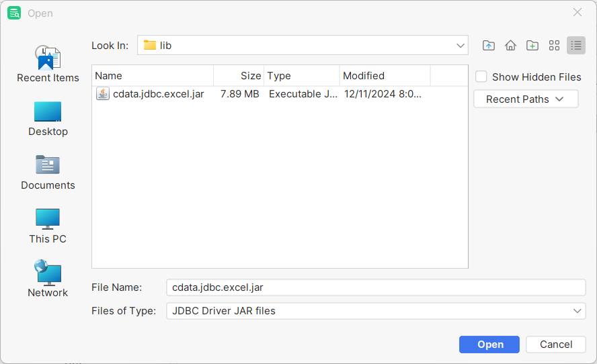Image resolution: width=597 pixels, height=364 pixels.
Task: Open the Recent Paths dropdown
Action: (526, 99)
